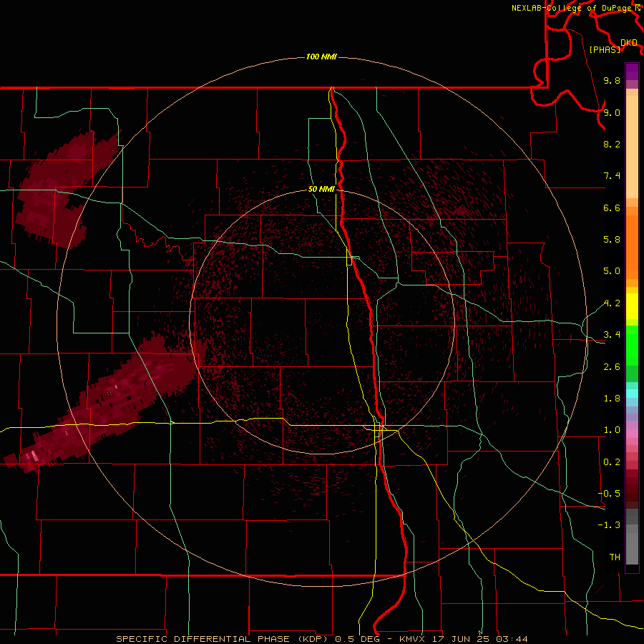Click the yellow segment of color bar

pyautogui.click(x=632, y=306)
